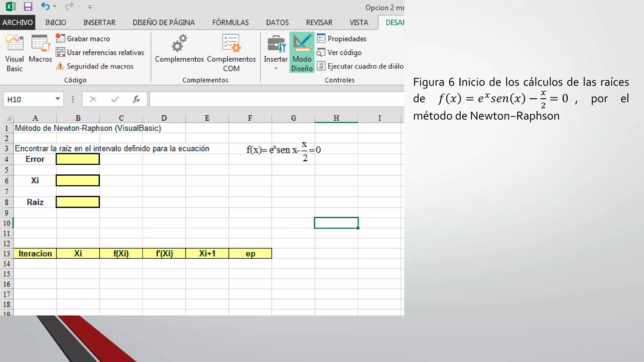The height and width of the screenshot is (362, 644).
Task: Click the formula bar options dots handle
Action: (x=73, y=99)
